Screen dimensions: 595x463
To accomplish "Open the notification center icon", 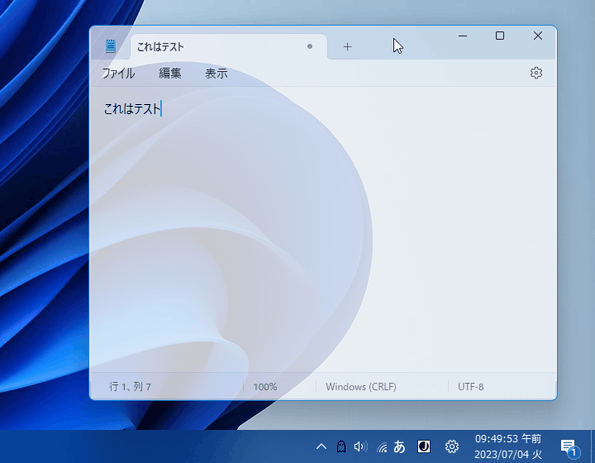I will coord(568,447).
